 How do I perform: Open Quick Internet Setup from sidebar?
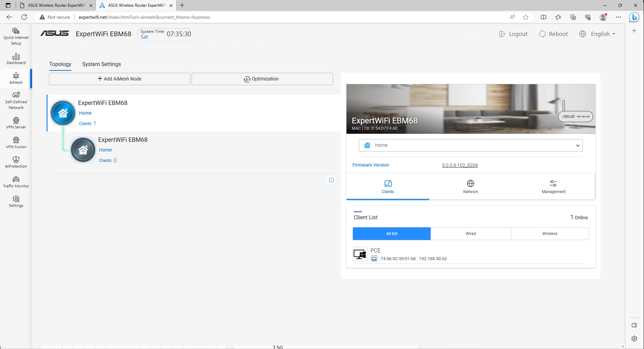pos(16,36)
